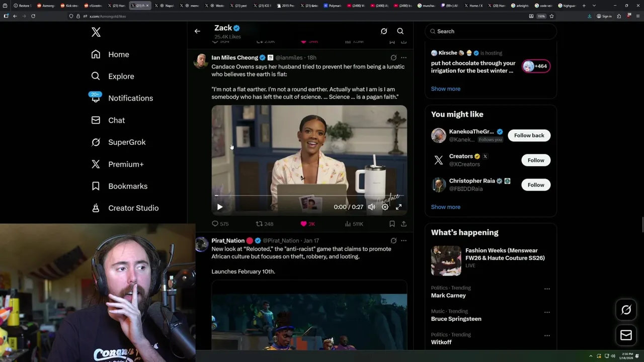Open the floating Grok button
This screenshot has height=362, width=644.
tap(626, 310)
